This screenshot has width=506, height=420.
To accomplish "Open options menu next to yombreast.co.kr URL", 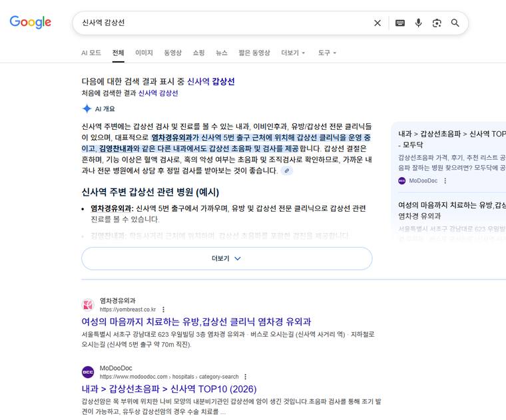I will 164,310.
